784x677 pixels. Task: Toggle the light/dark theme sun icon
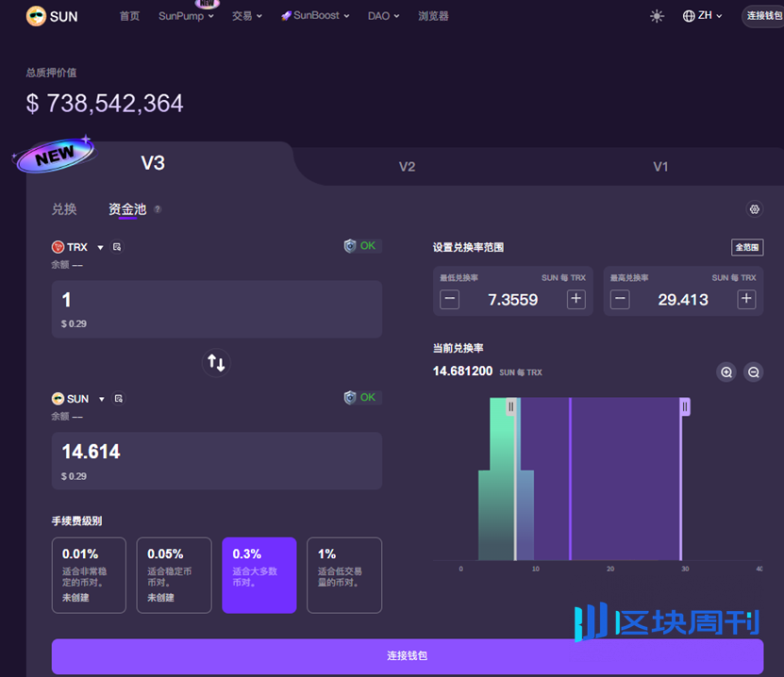click(657, 16)
